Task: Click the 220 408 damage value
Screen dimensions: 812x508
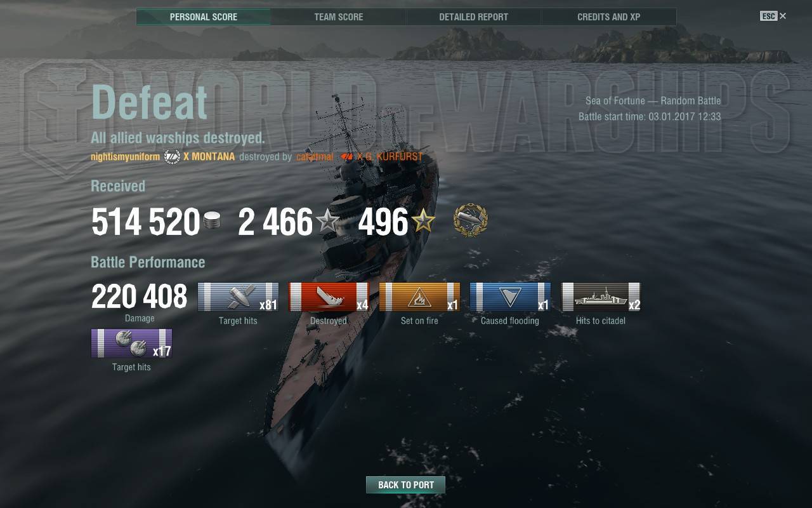Action: pyautogui.click(x=140, y=297)
